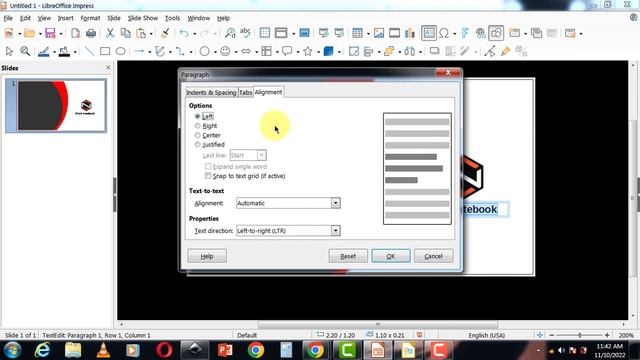Expand the Insert Table dropdown arrow
The width and height of the screenshot is (640, 360).
[x=368, y=33]
